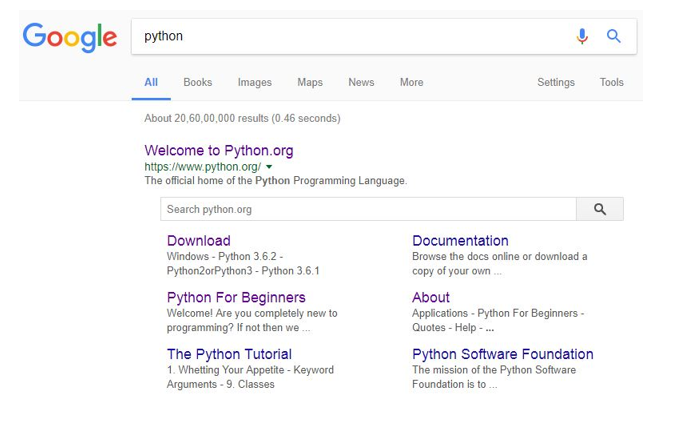Viewport: 674px width, 431px height.
Task: Click the Google logo
Action: pos(70,38)
